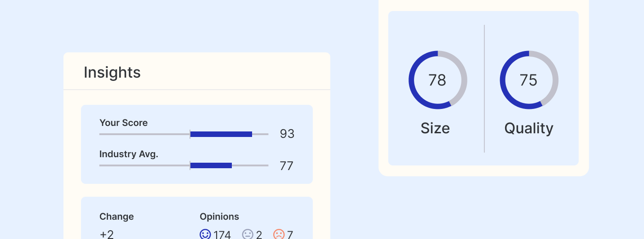This screenshot has height=239, width=644.
Task: Click the Your Score label
Action: (x=124, y=123)
